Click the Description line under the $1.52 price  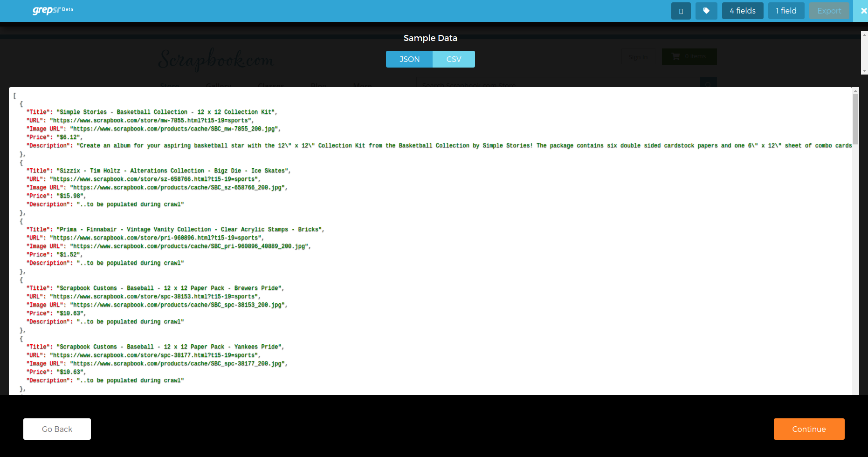tap(105, 263)
